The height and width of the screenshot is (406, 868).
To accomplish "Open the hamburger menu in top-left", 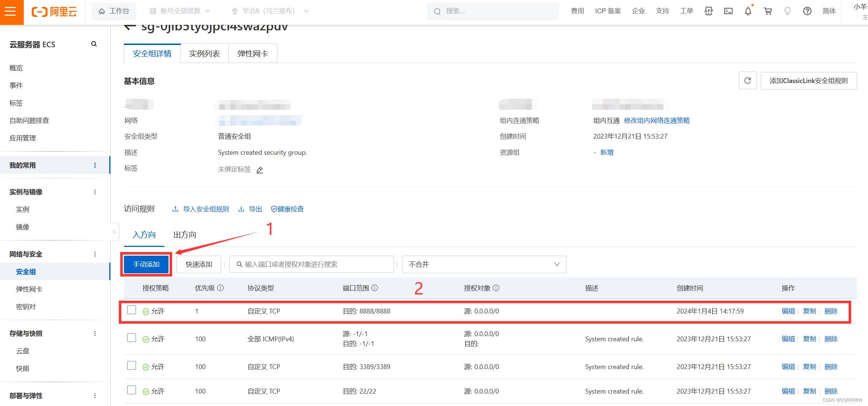I will tap(11, 11).
